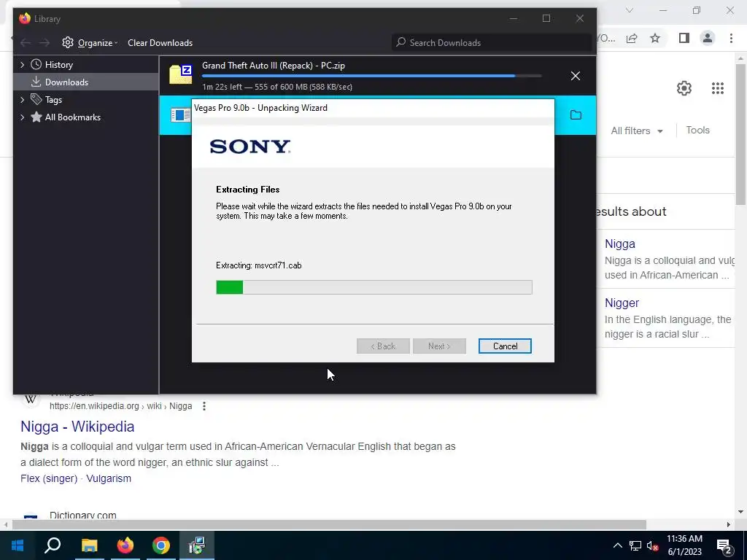Click the Dictionary.com result source
The width and height of the screenshot is (747, 560).
[83, 516]
